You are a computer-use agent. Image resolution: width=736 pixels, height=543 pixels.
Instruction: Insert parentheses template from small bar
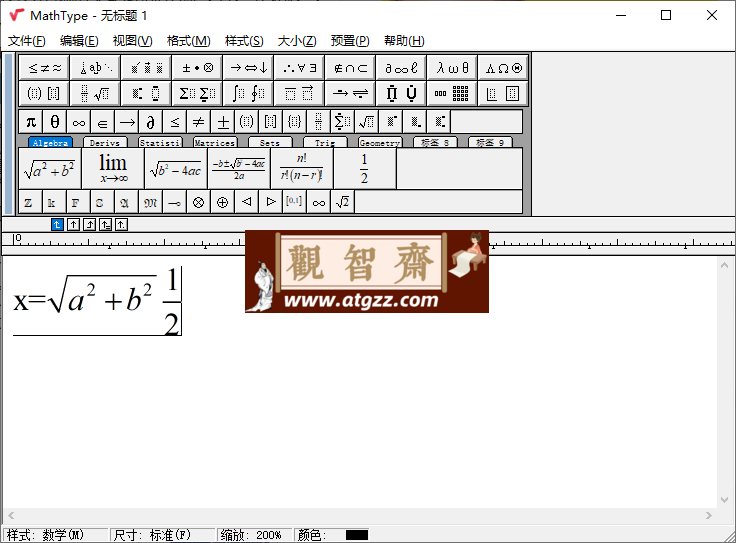(x=247, y=122)
